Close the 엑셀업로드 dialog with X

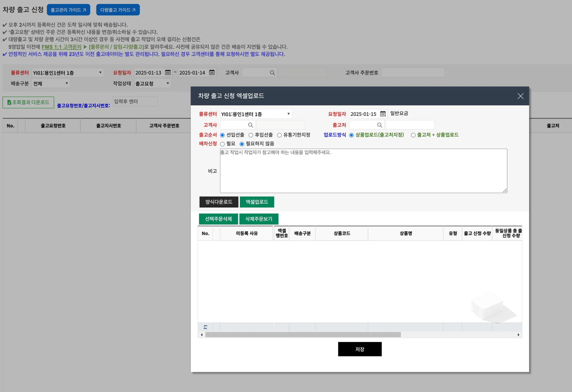[520, 96]
